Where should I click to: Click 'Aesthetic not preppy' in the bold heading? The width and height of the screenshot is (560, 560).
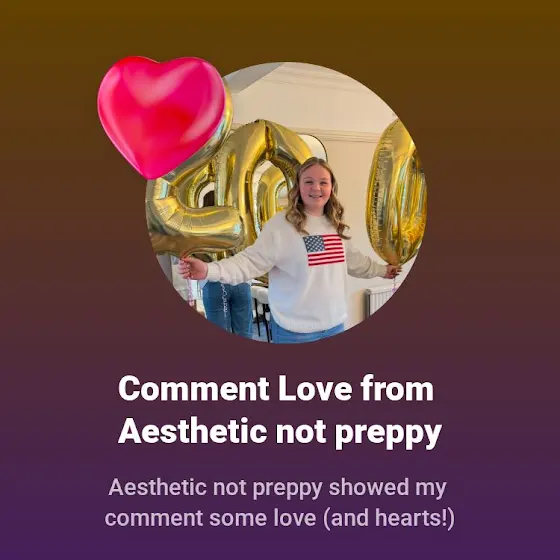[x=280, y=432]
